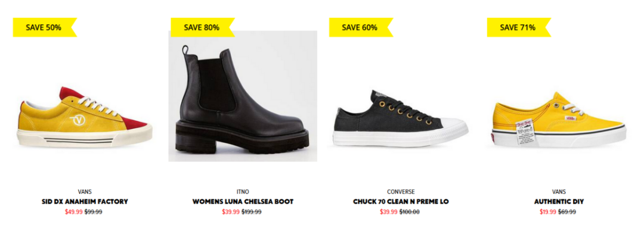
Task: Open the AUTHENTIC DIY product title
Action: tap(559, 202)
